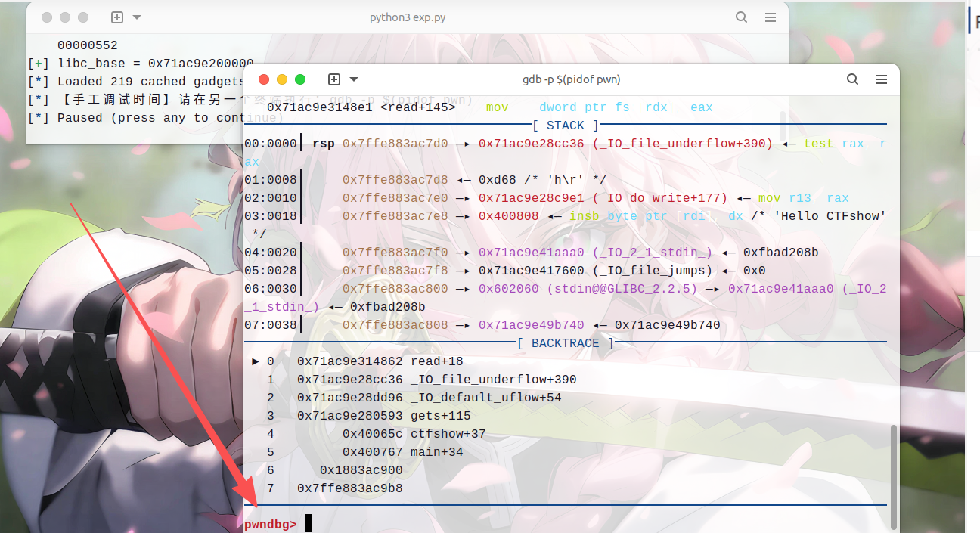Open search in python3 exp.py terminal
Image resolution: width=980 pixels, height=533 pixels.
pyautogui.click(x=741, y=17)
